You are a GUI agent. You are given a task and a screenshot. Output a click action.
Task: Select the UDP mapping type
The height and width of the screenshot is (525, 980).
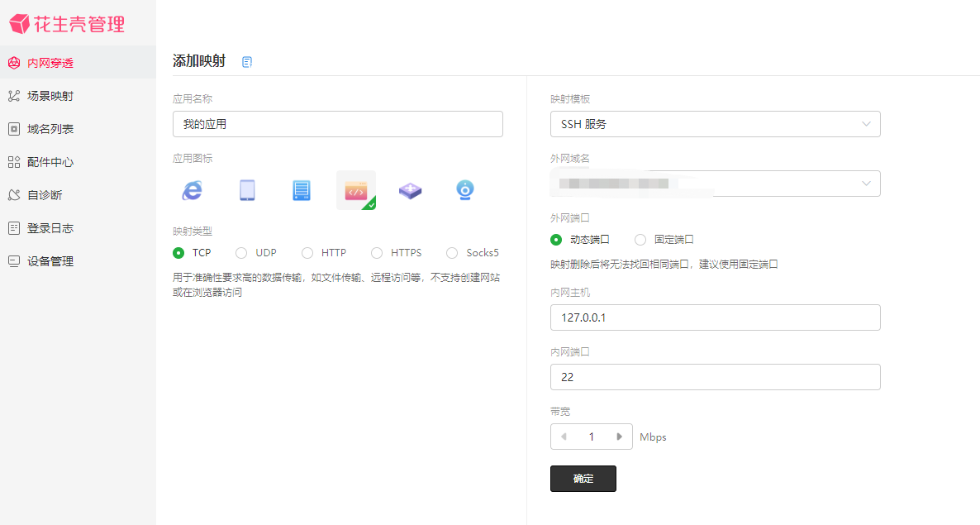242,253
